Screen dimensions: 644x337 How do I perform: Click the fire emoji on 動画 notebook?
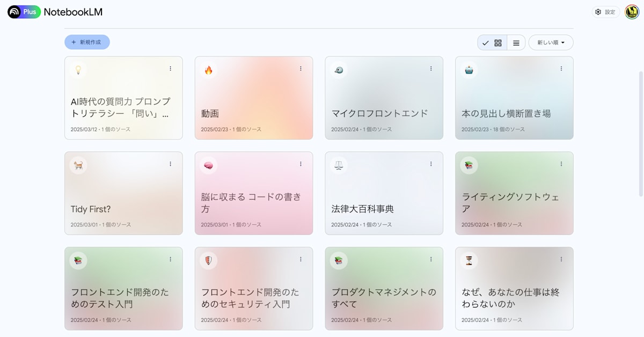[208, 70]
